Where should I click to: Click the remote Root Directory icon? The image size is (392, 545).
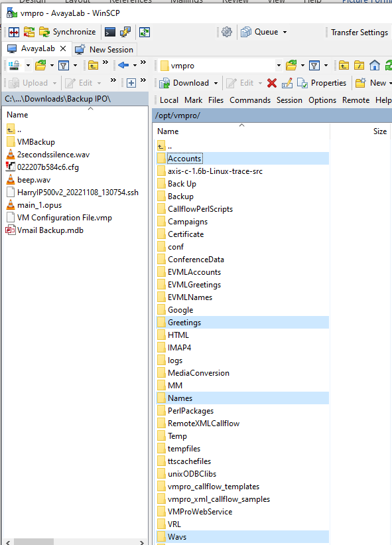(x=359, y=65)
